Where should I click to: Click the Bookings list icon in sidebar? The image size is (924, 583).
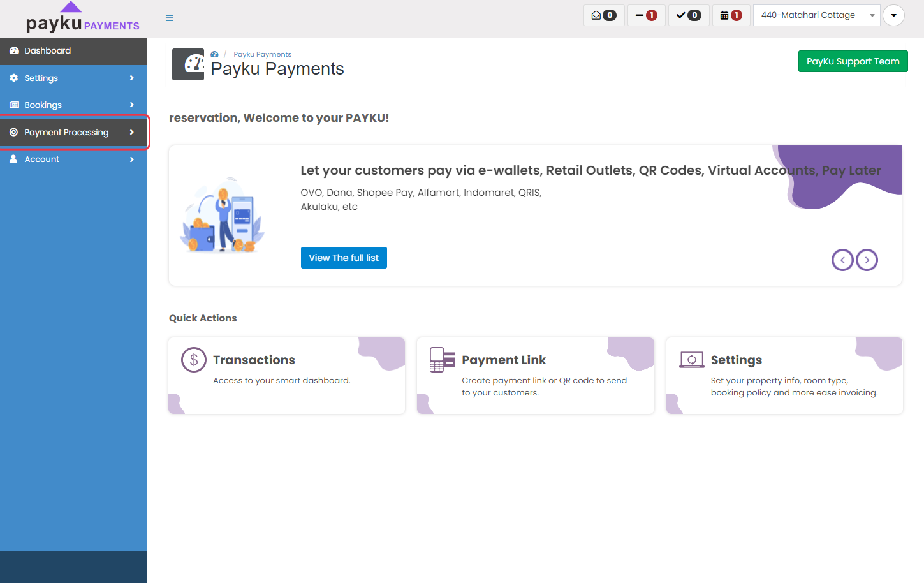coord(14,105)
